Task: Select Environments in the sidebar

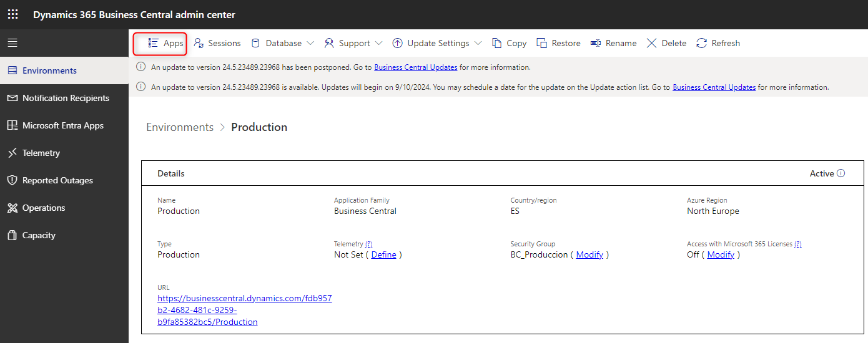Action: (64, 70)
